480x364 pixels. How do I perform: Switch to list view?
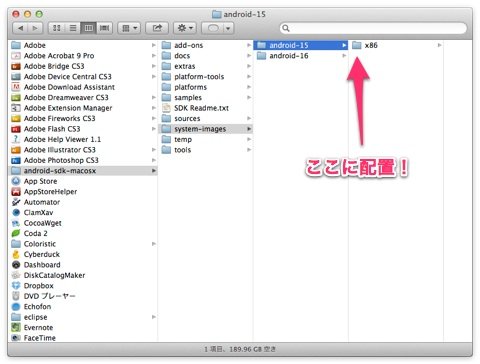(73, 28)
